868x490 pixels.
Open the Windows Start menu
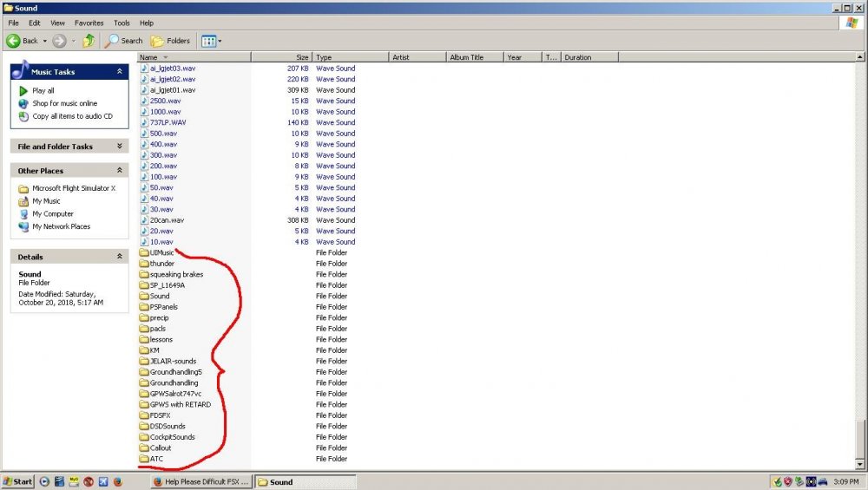click(x=17, y=481)
